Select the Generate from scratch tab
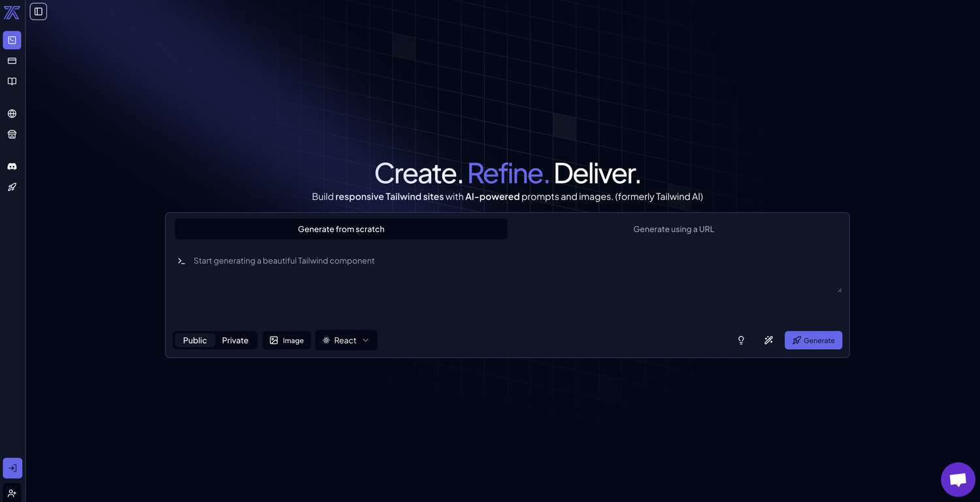The width and height of the screenshot is (980, 502). click(x=340, y=229)
